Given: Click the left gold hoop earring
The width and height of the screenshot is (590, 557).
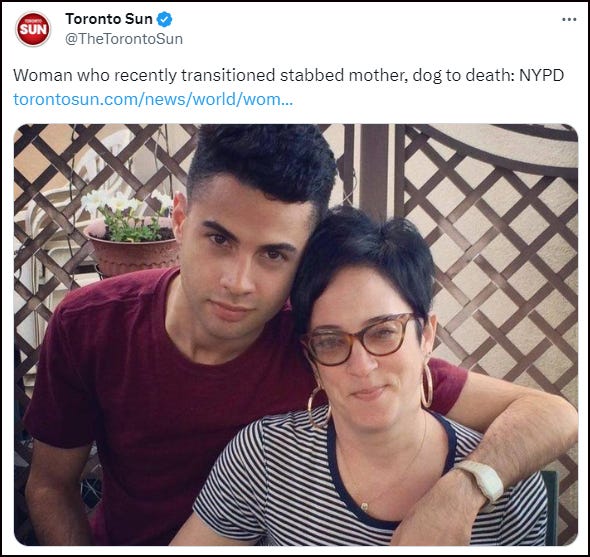Looking at the screenshot, I should 318,408.
